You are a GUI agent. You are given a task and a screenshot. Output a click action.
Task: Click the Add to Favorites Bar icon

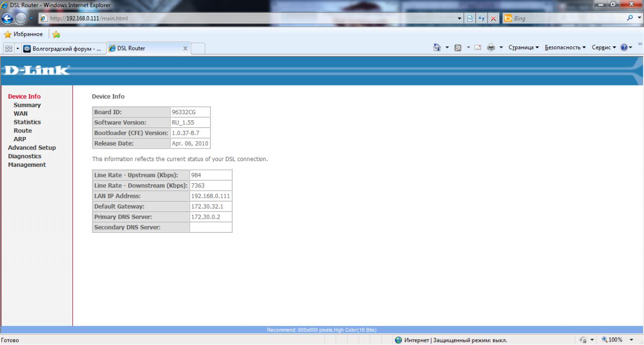(x=56, y=34)
